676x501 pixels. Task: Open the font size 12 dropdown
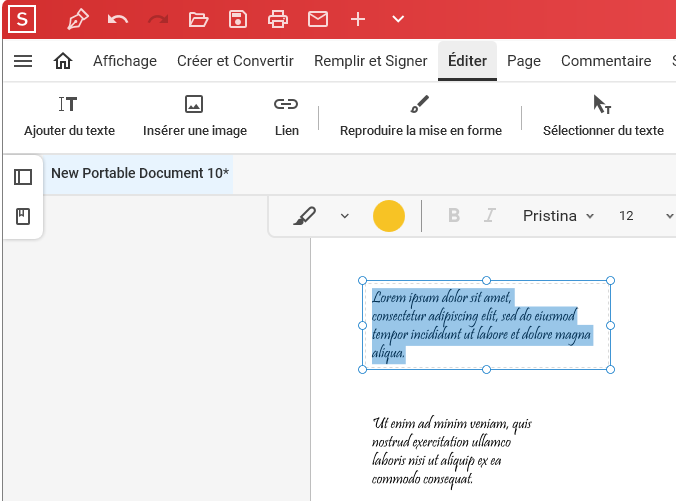click(646, 216)
